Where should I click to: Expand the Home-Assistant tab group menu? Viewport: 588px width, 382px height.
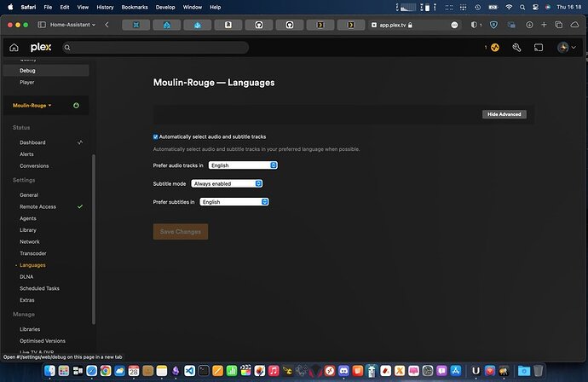click(72, 25)
